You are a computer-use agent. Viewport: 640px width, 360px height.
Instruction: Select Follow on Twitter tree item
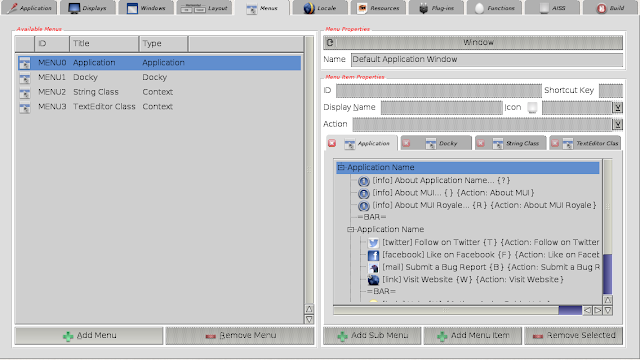click(483, 242)
